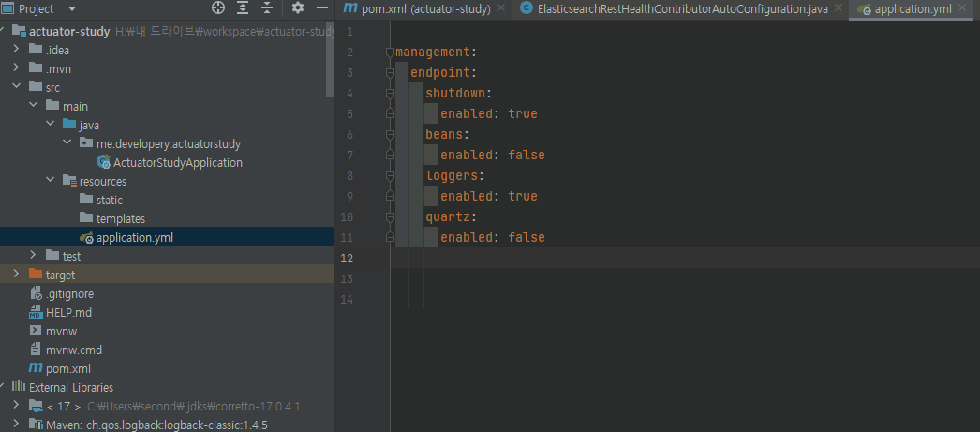Expand the .mvn folder
The height and width of the screenshot is (432, 980).
point(17,68)
